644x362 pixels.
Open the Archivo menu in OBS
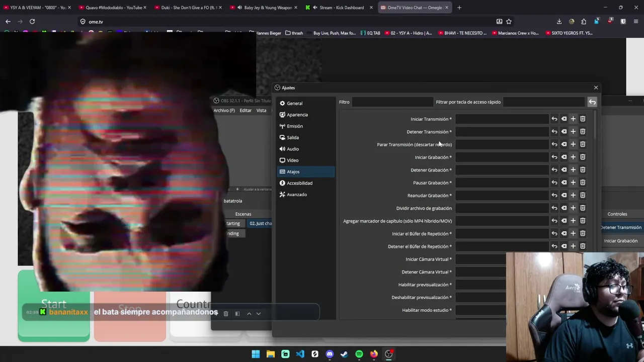(224, 111)
